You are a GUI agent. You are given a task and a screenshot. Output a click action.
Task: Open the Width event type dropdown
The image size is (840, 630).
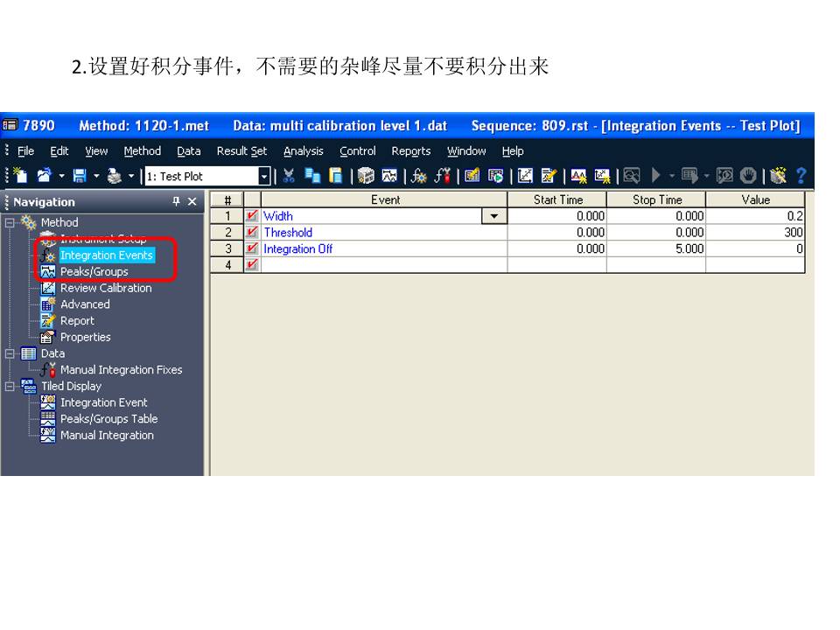(495, 216)
